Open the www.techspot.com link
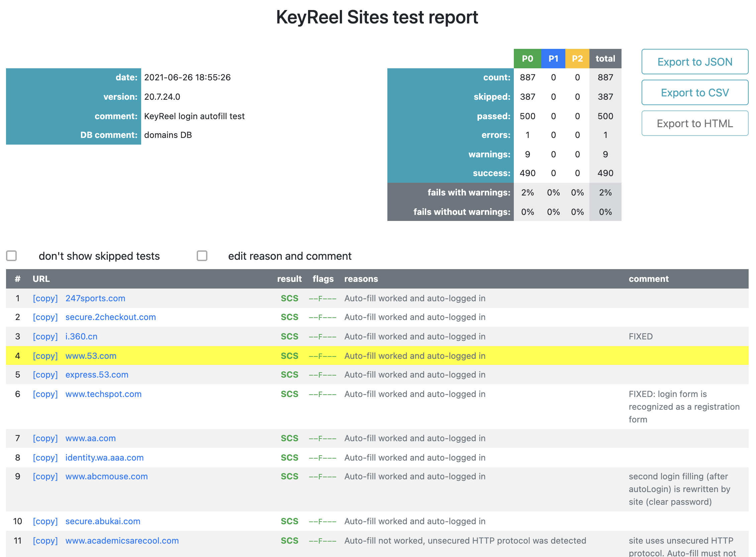756x557 pixels. pyautogui.click(x=103, y=394)
